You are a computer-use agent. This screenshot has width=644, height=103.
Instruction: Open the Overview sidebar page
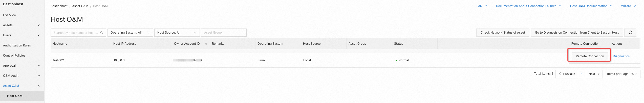click(10, 15)
